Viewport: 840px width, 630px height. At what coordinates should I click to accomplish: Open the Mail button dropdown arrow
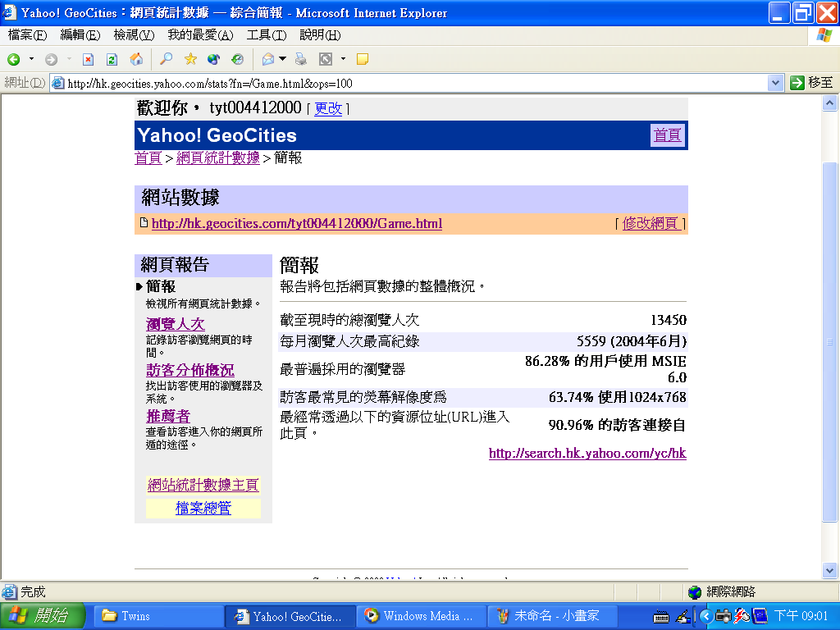[282, 59]
